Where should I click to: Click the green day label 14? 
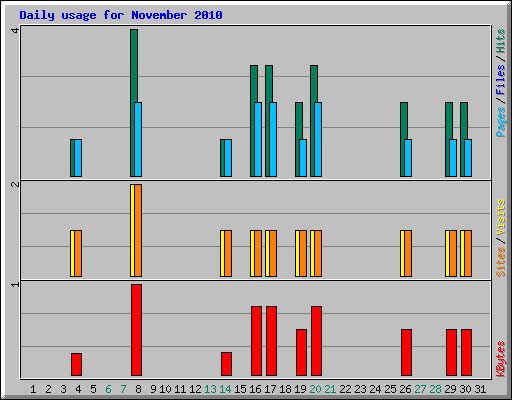point(225,389)
